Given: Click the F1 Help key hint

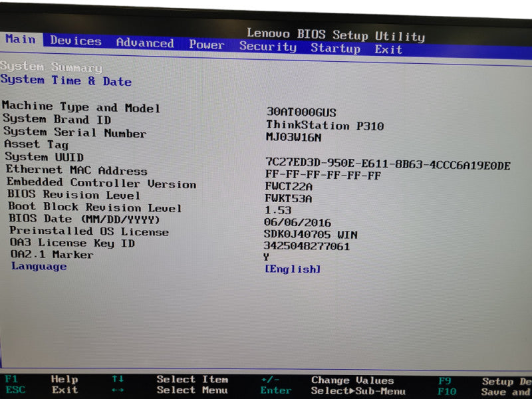Looking at the screenshot, I should point(41,379).
